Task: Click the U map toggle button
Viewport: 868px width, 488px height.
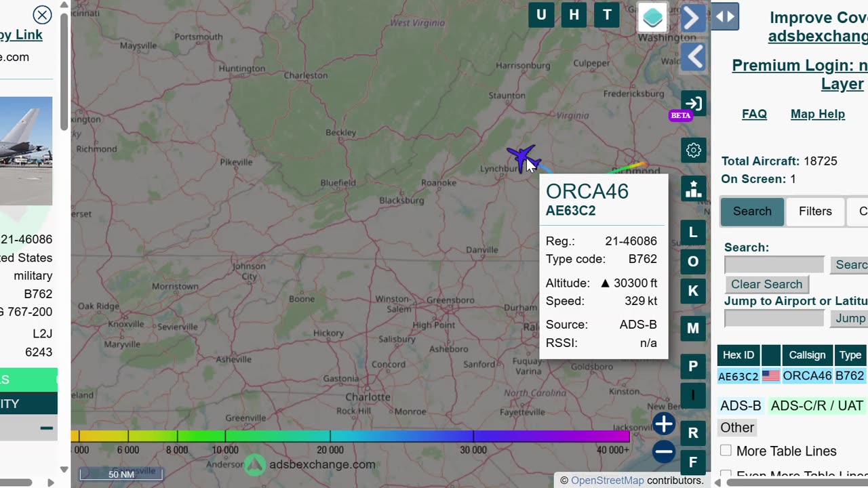Action: (x=541, y=15)
